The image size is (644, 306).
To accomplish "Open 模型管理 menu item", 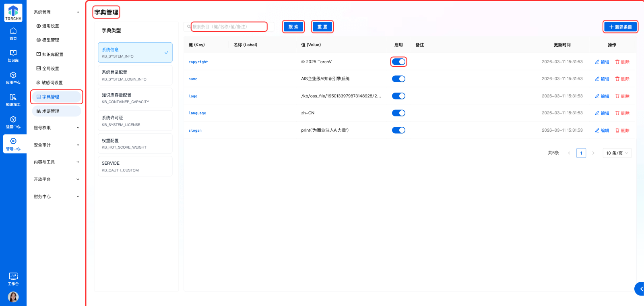I will pyautogui.click(x=56, y=40).
